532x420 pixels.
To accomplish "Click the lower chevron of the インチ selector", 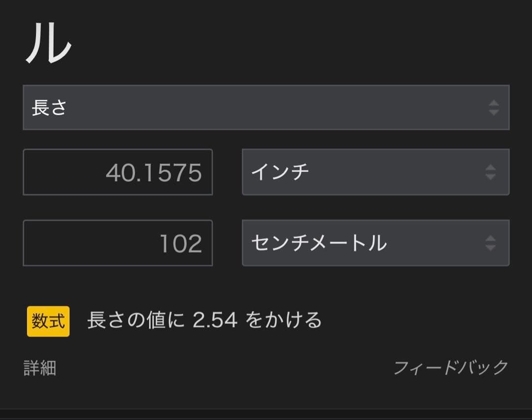I will coord(490,176).
